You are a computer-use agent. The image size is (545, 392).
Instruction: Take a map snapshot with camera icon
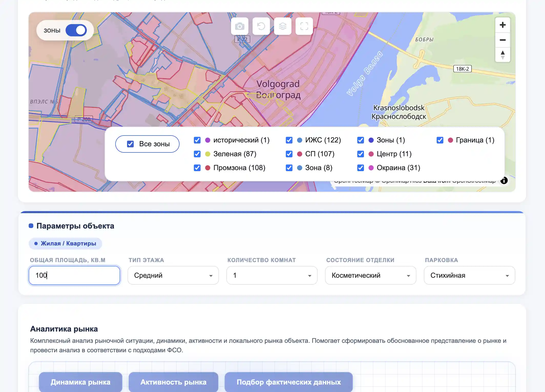pyautogui.click(x=240, y=26)
